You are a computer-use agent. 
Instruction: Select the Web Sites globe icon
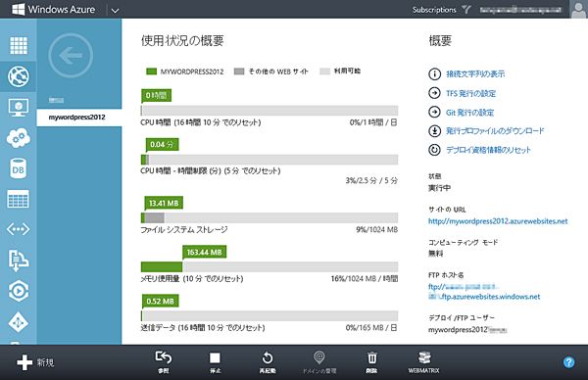pyautogui.click(x=18, y=76)
